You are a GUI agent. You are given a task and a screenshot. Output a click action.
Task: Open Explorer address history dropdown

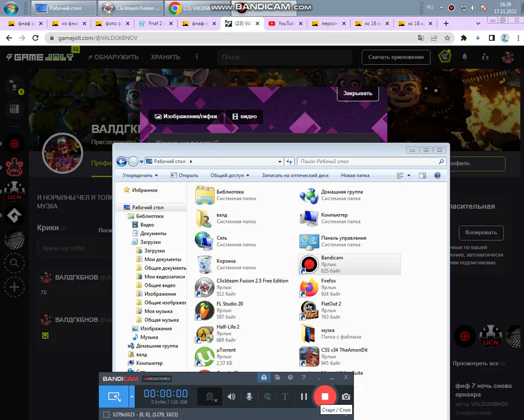coord(279,162)
